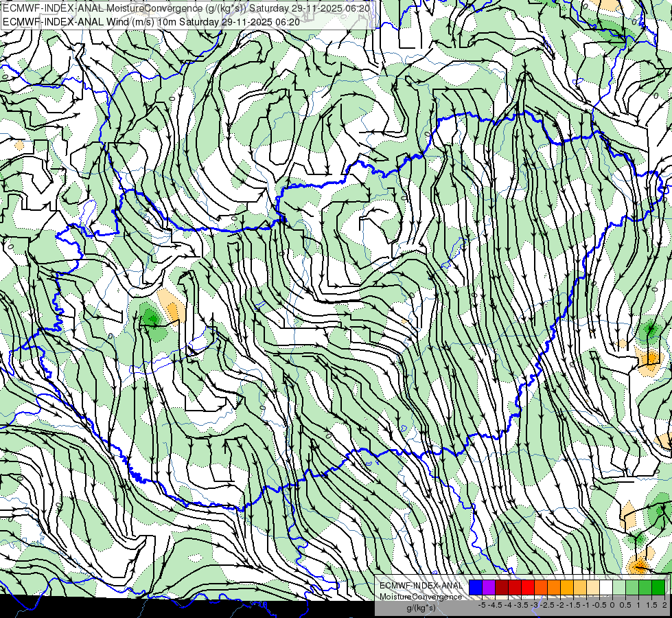Choose the peach swatch between -1 and -0.5

593,587
